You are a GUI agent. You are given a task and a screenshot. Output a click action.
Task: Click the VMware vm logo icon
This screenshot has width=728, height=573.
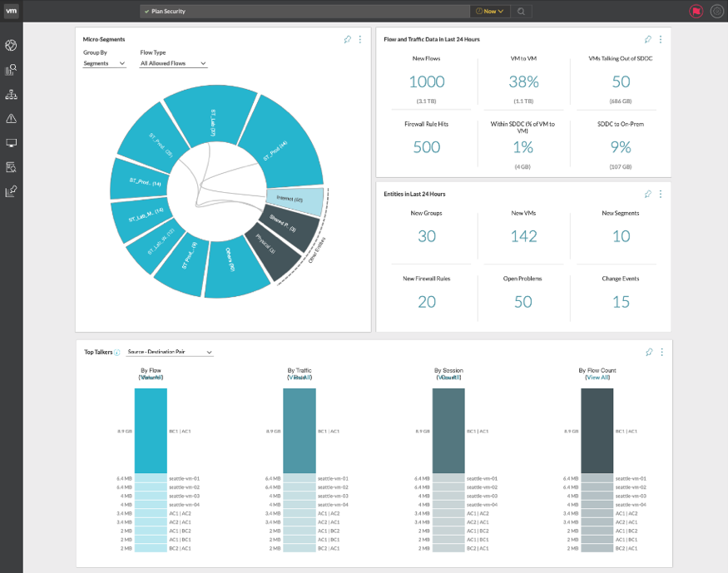(11, 11)
